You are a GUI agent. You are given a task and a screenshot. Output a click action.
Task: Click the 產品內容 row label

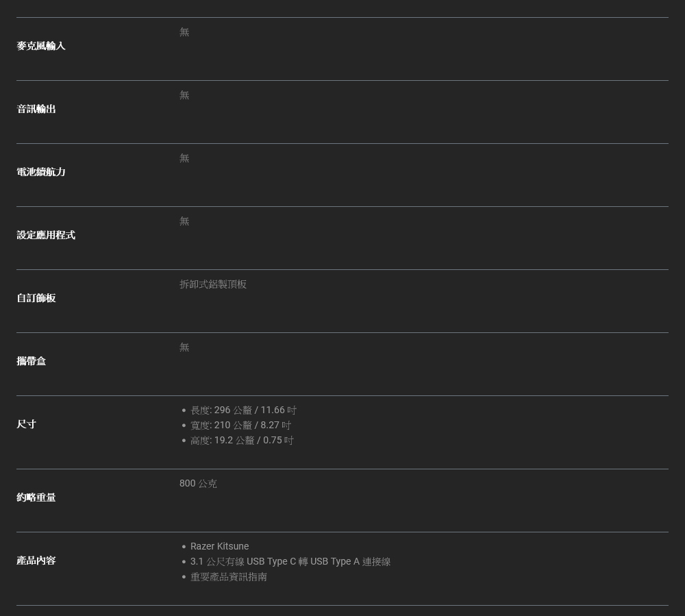point(36,560)
